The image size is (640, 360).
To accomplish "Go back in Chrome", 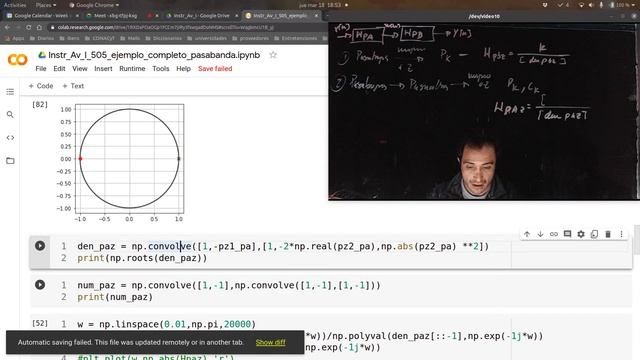I will [x=7, y=27].
